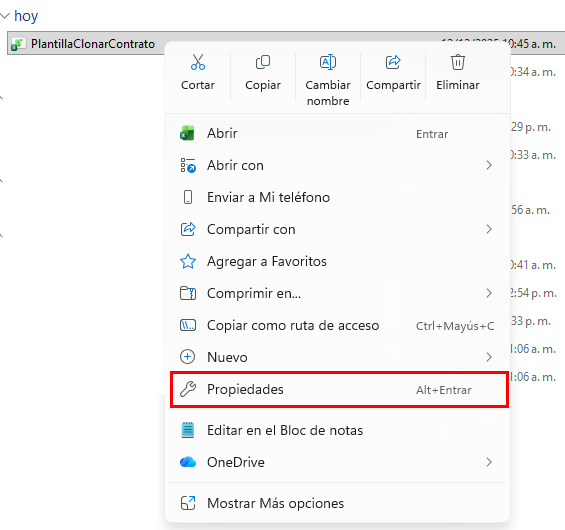Select Nuevo menu entry
Screen dimensions: 565x530
click(337, 357)
